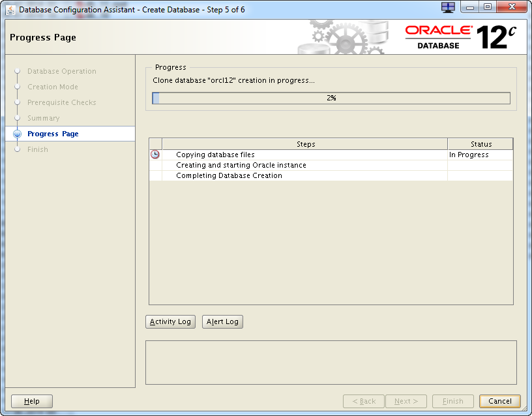Image resolution: width=532 pixels, height=416 pixels.
Task: Cancel the database creation
Action: click(x=500, y=401)
